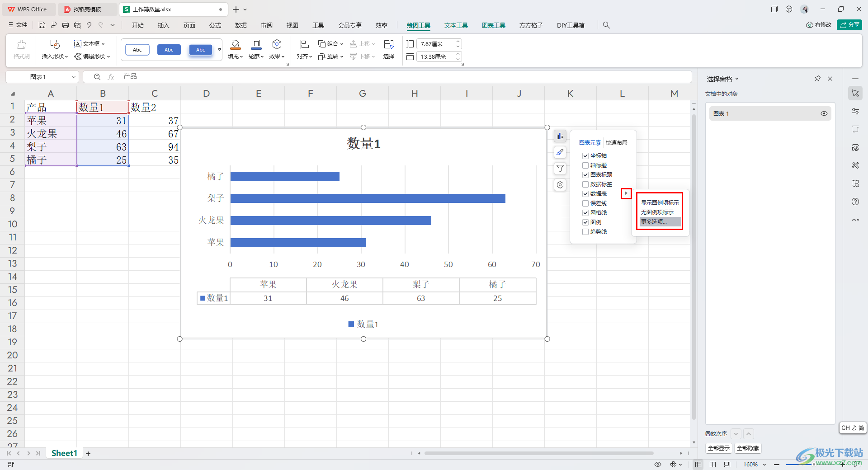Open the Outline (轮廓) tool
Viewport: 868px width, 470px height.
tap(256, 44)
